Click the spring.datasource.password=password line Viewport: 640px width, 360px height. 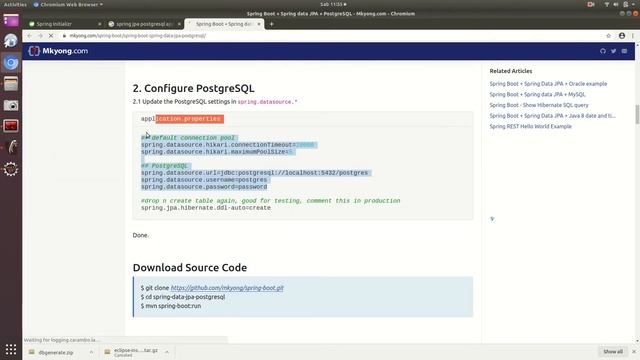(x=204, y=187)
